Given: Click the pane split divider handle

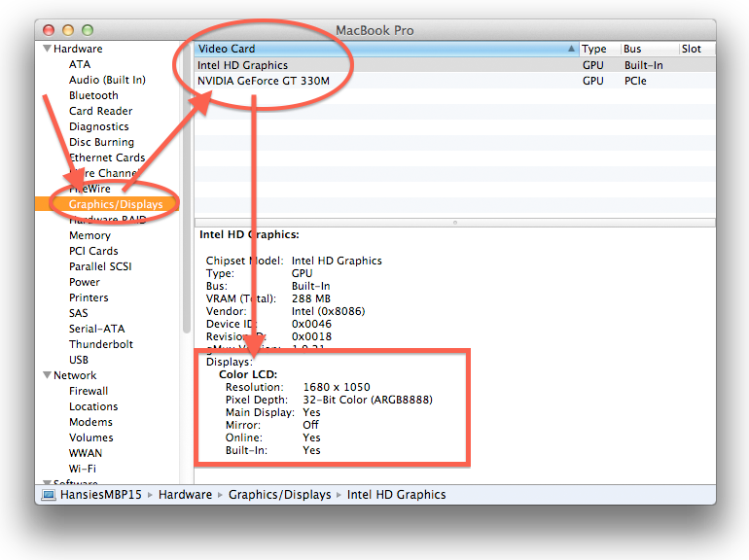Looking at the screenshot, I should 455,223.
